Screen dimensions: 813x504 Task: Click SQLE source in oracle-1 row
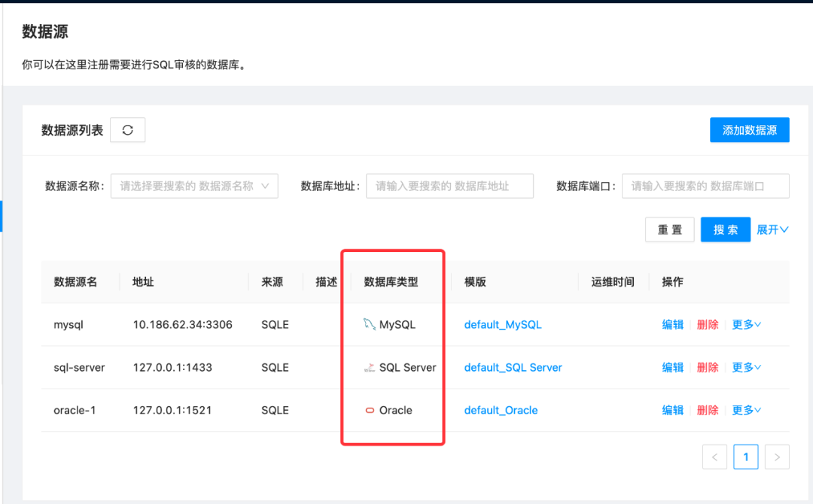coord(275,410)
